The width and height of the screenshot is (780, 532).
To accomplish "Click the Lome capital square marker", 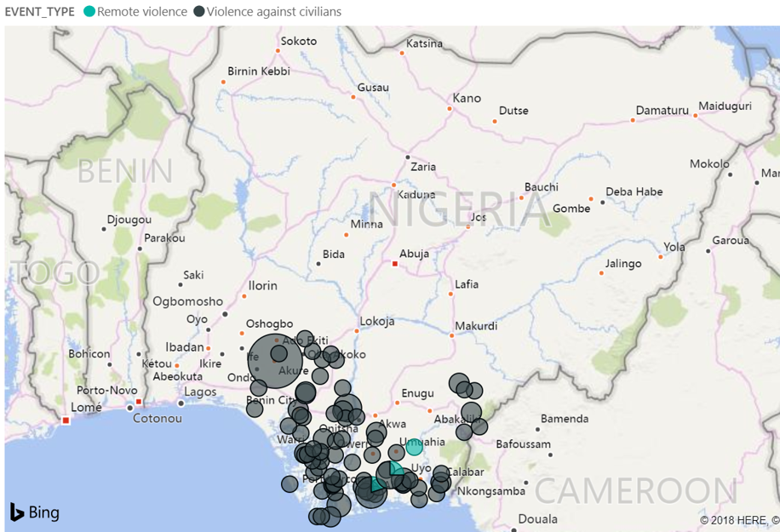I will pos(66,420).
